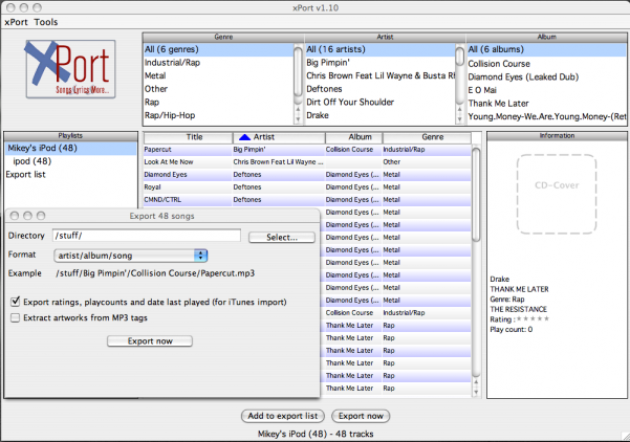Select Look At Me Now song row
The image size is (630, 442).
(x=307, y=162)
